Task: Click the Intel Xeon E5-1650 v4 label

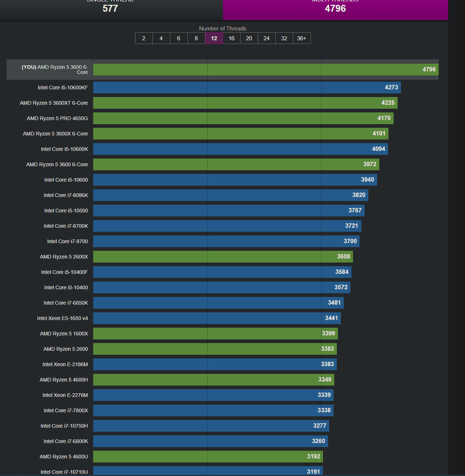Action: tap(62, 318)
